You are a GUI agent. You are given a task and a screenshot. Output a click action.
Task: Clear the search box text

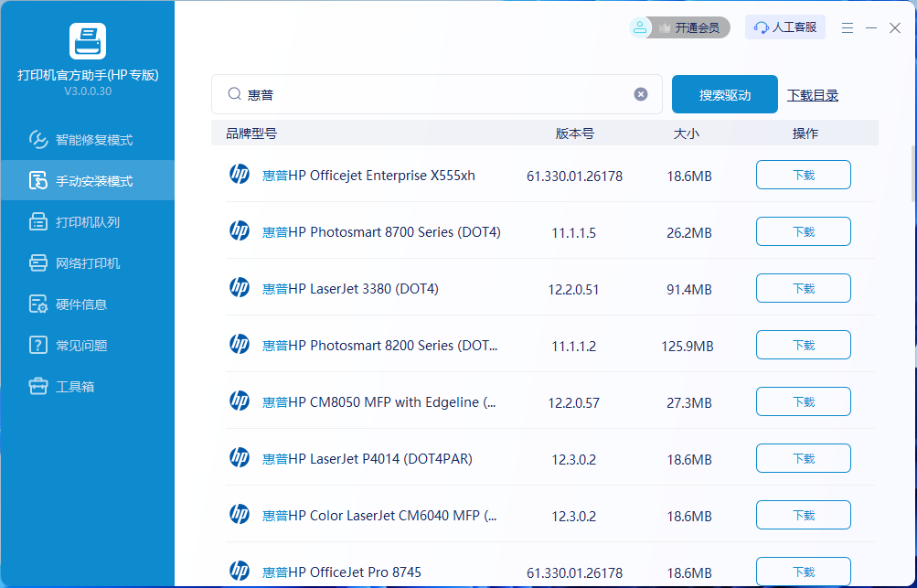641,94
